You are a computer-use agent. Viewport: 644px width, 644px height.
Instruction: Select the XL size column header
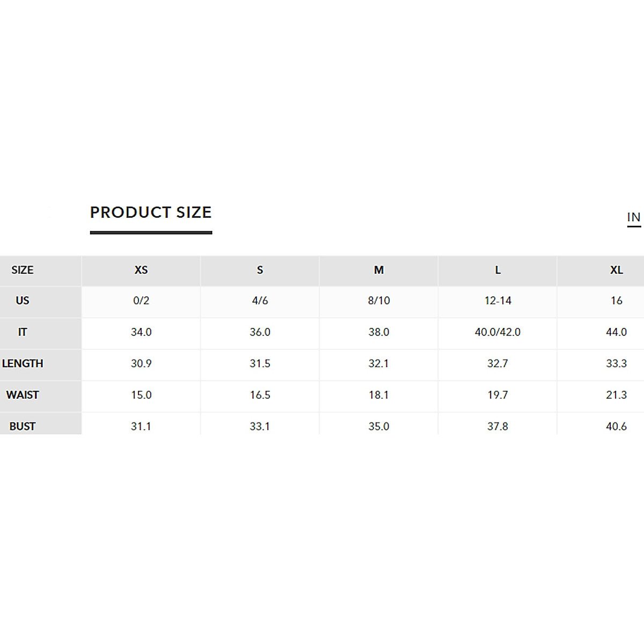[616, 270]
